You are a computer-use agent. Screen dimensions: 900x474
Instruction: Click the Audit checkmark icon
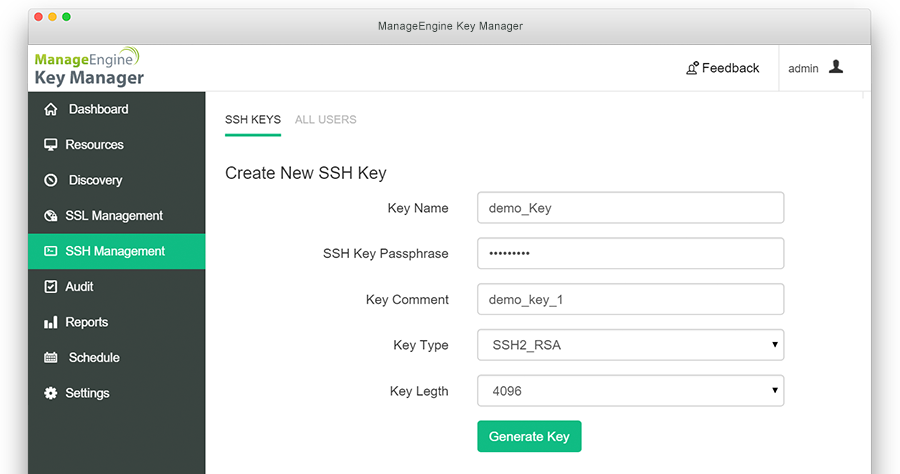click(51, 287)
